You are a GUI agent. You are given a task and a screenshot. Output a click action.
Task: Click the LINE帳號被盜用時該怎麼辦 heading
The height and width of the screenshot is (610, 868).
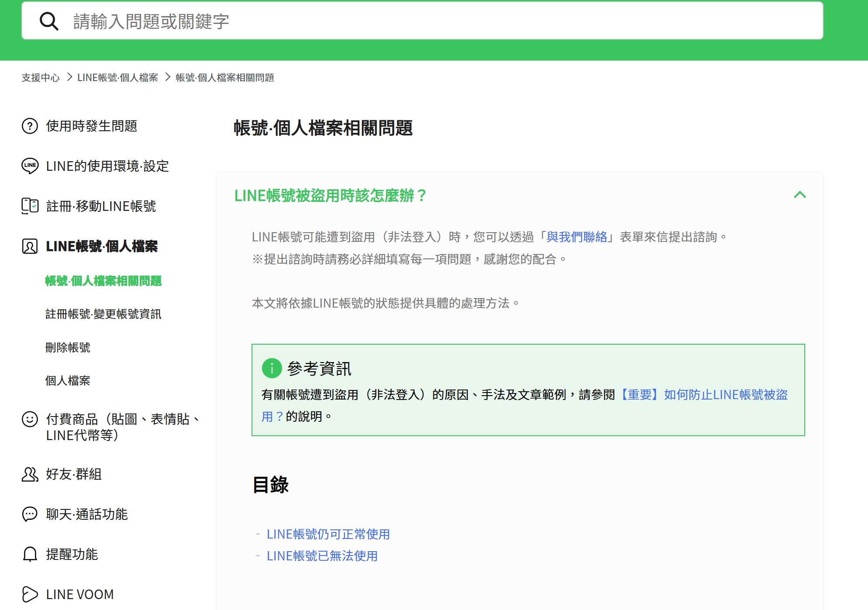pos(330,196)
